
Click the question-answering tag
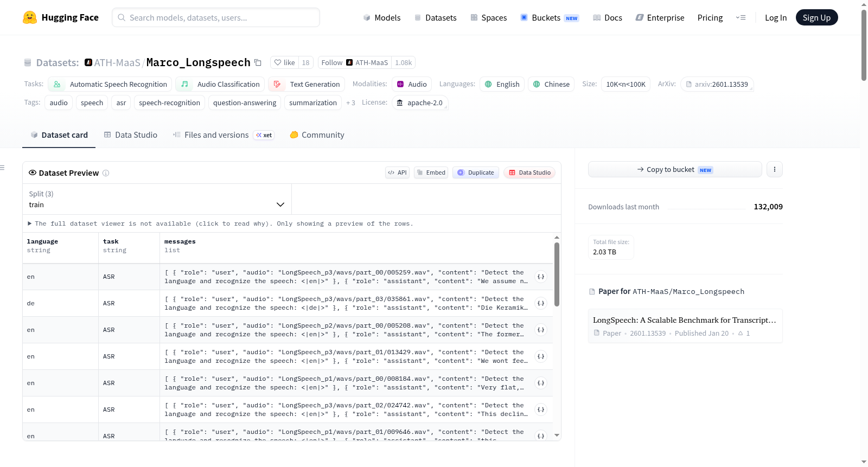click(x=245, y=103)
